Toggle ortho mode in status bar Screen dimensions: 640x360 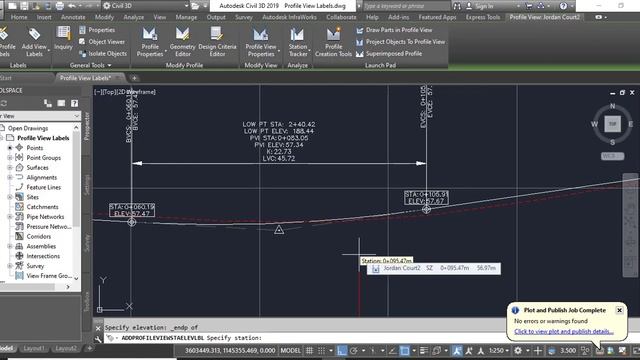pyautogui.click(x=342, y=350)
